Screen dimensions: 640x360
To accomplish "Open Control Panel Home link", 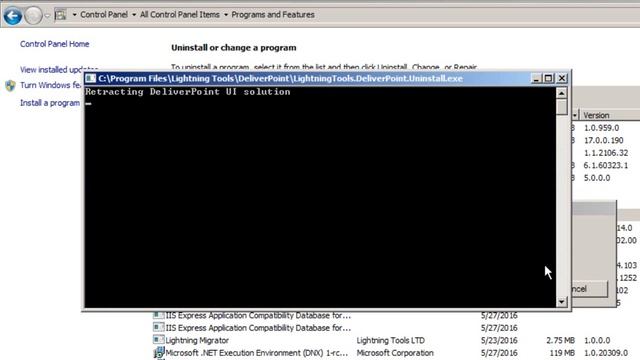I will point(55,44).
